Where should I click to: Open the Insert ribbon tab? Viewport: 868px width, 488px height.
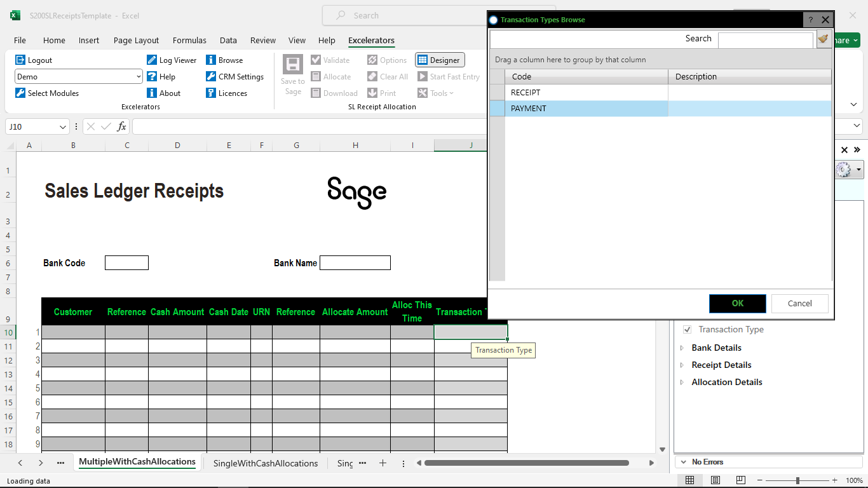point(89,40)
